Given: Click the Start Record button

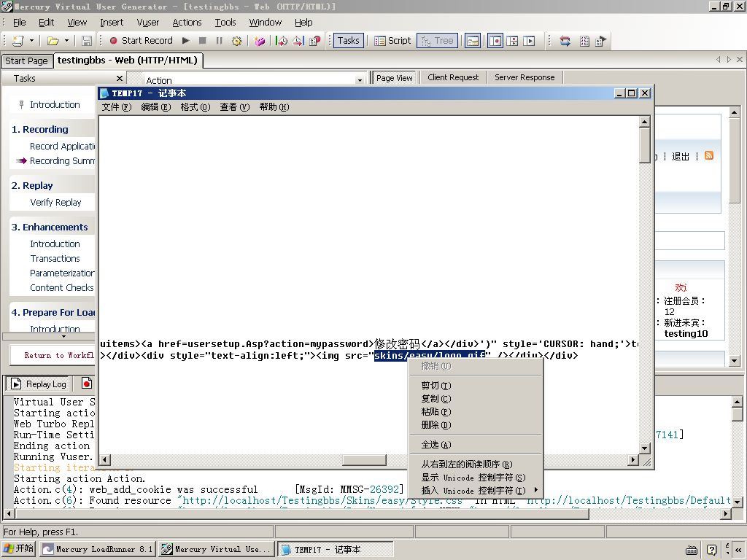Looking at the screenshot, I should click(141, 41).
